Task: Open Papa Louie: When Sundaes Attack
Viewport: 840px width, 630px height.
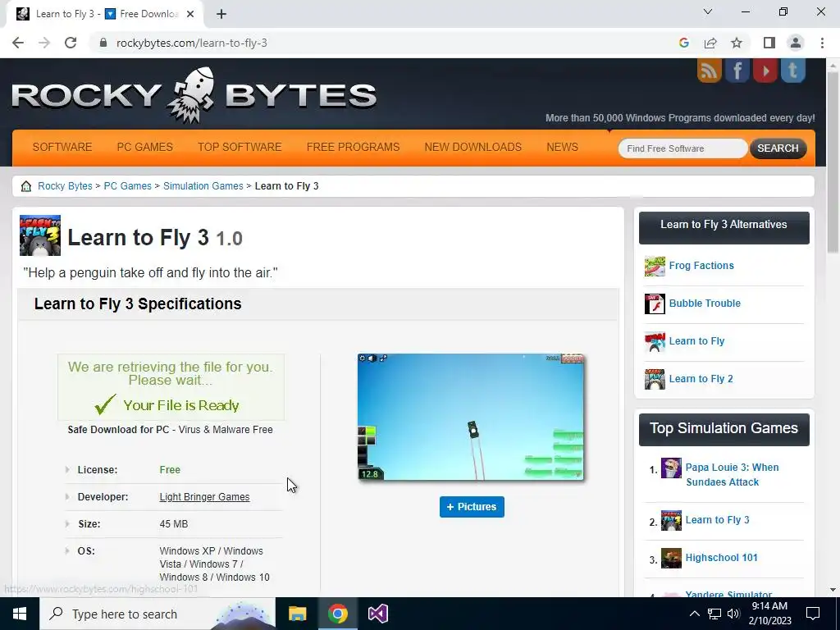Action: 732,475
